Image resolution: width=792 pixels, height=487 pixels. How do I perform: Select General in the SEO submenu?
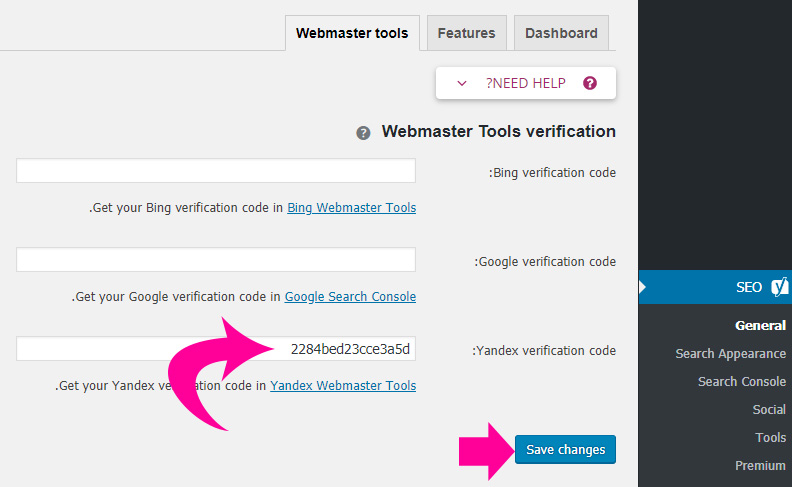tap(760, 325)
